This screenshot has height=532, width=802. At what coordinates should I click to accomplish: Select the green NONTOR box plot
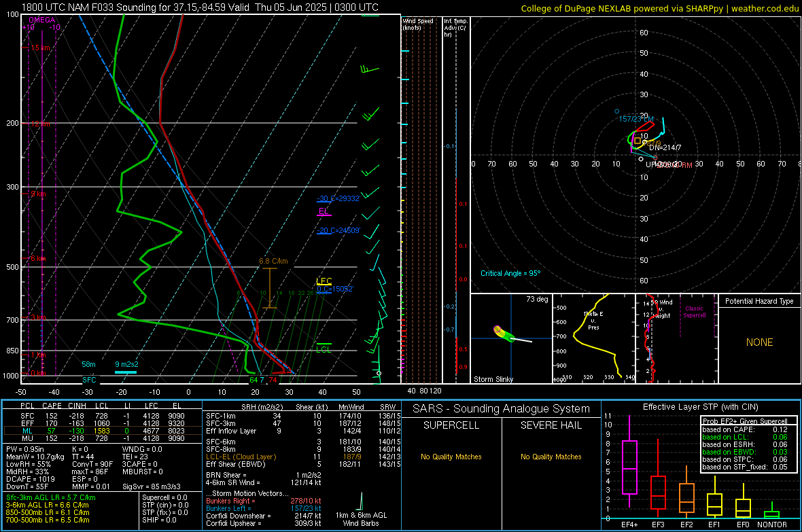coord(772,512)
